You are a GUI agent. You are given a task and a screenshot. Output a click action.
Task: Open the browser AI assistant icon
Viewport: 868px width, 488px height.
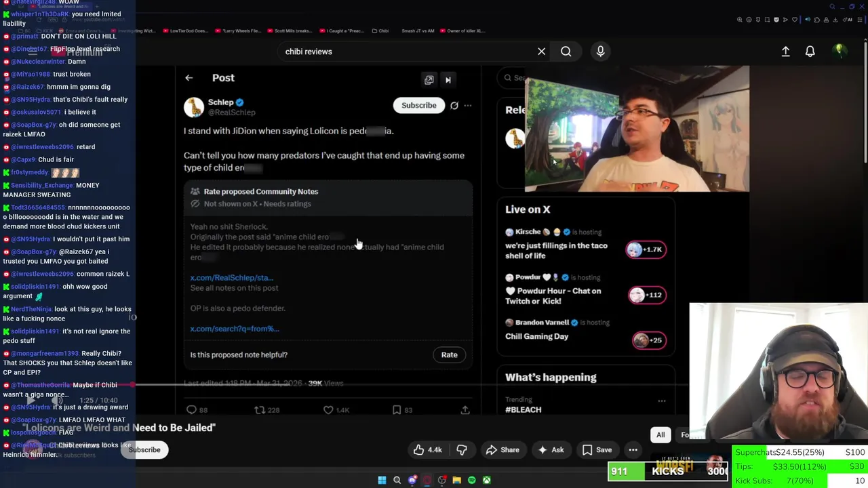[848, 20]
